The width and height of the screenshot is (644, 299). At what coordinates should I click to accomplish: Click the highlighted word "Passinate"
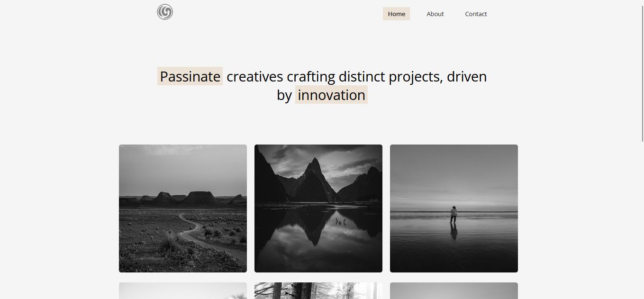point(190,76)
